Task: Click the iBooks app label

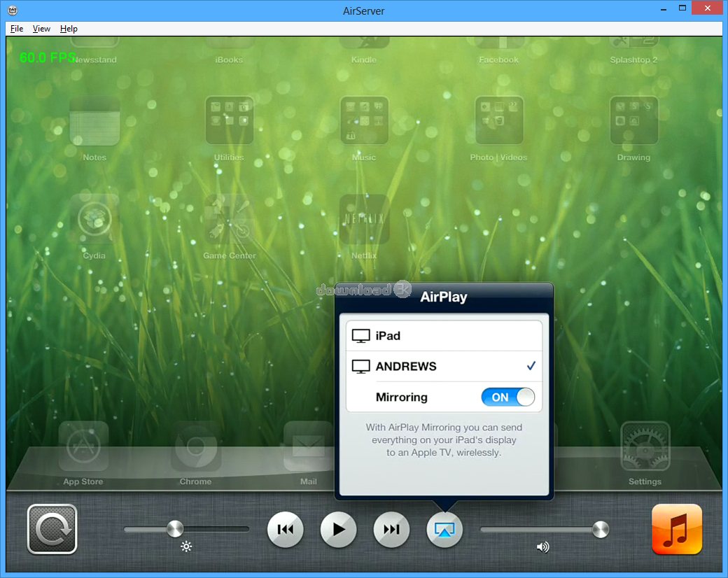Action: click(x=229, y=60)
